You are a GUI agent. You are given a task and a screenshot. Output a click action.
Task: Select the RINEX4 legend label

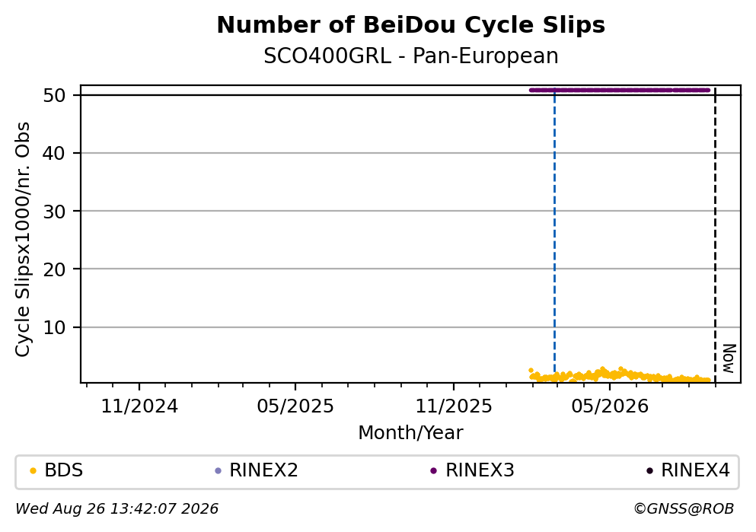[x=695, y=470]
